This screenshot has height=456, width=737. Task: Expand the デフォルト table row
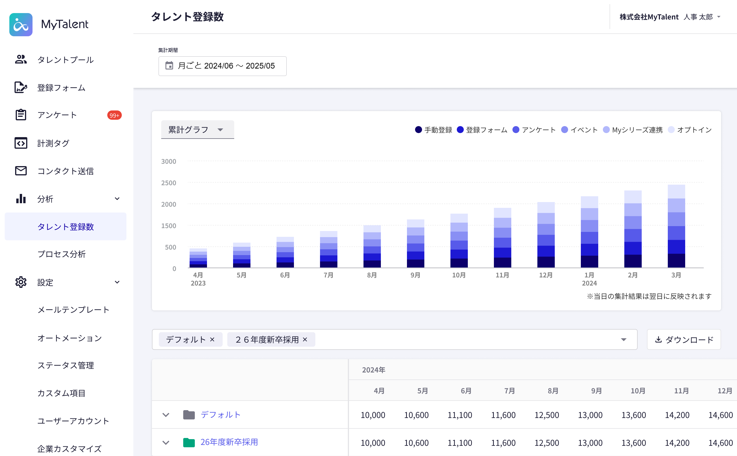(x=166, y=415)
